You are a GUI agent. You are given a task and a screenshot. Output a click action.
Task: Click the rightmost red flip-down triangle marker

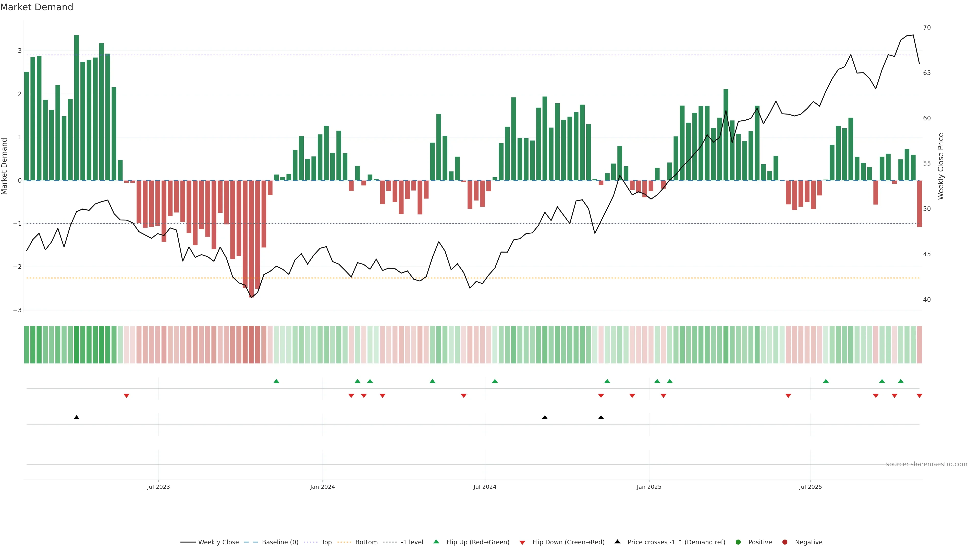(919, 396)
